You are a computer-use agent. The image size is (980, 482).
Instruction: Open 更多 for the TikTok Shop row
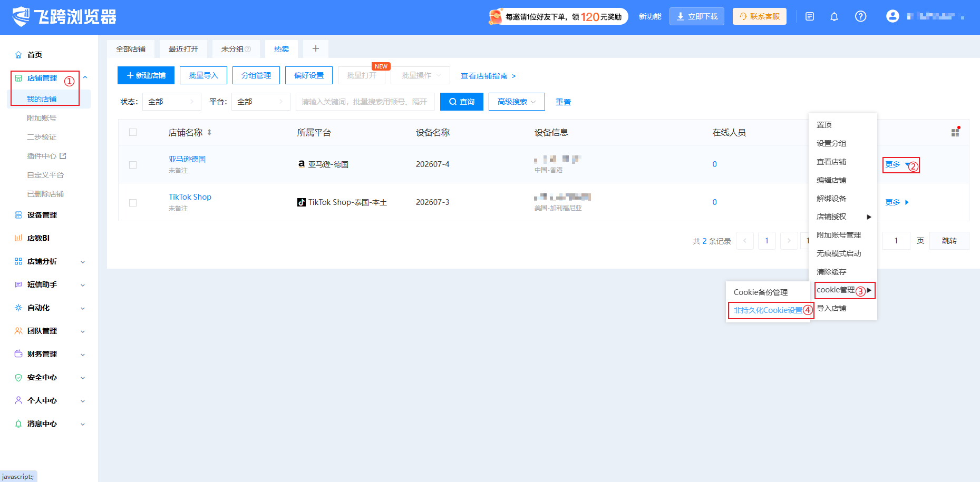pyautogui.click(x=897, y=202)
